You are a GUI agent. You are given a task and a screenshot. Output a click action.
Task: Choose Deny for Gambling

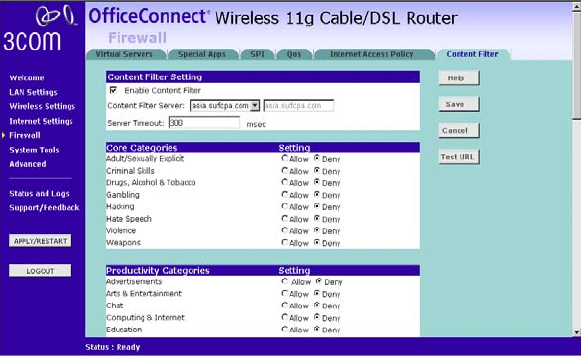pos(317,195)
